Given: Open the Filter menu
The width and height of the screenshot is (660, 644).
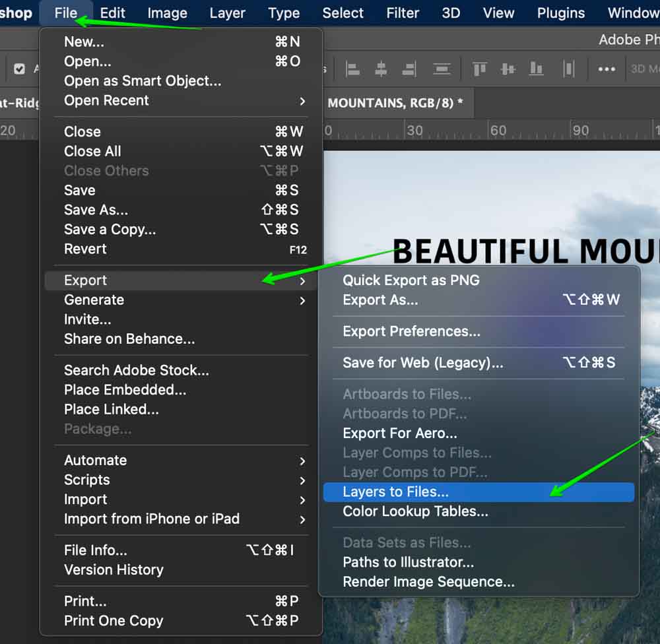Looking at the screenshot, I should click(403, 13).
